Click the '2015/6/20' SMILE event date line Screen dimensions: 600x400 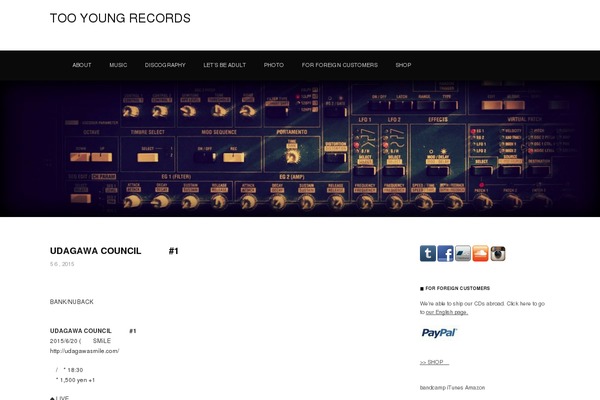pos(80,341)
